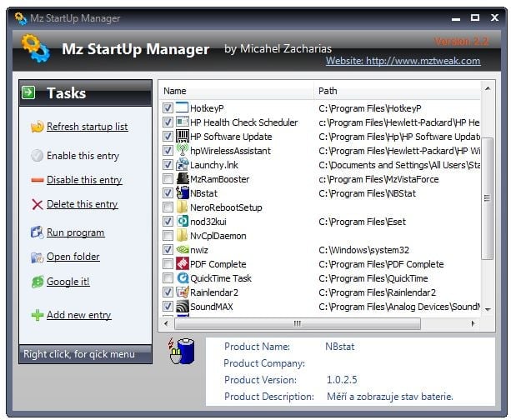This screenshot has height=420, width=511.
Task: Click the green arrow Tasks header icon
Action: pyautogui.click(x=28, y=92)
